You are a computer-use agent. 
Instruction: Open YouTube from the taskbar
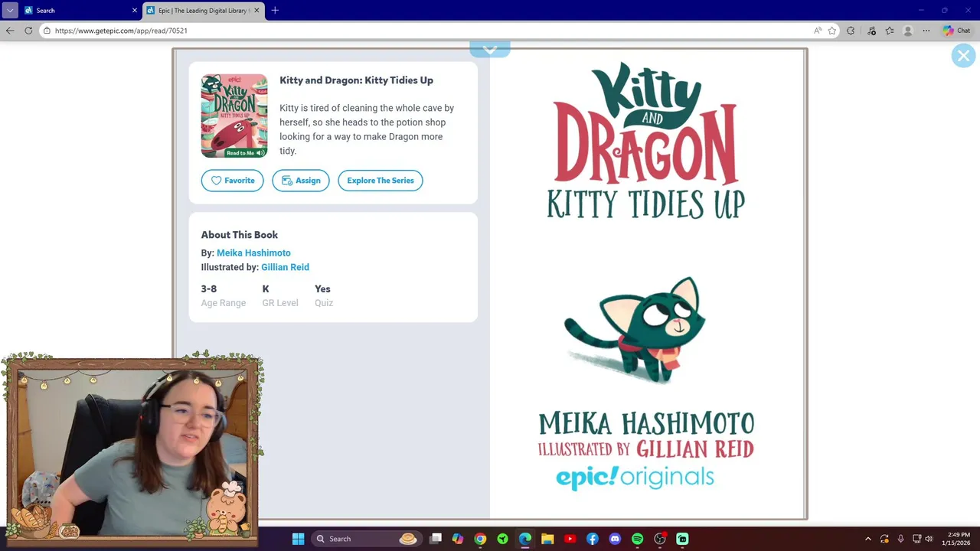pyautogui.click(x=570, y=539)
